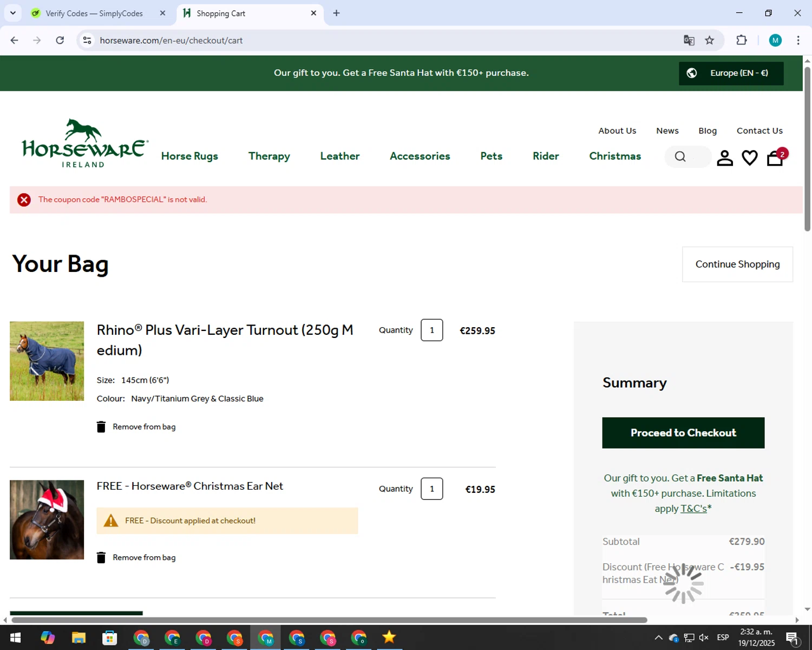View site information icon

(87, 40)
